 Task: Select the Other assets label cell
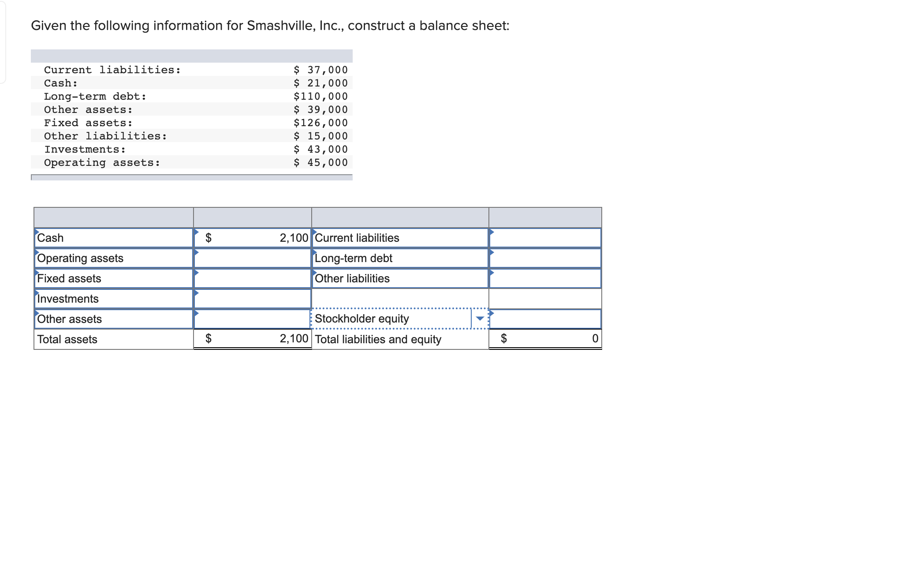tap(114, 319)
